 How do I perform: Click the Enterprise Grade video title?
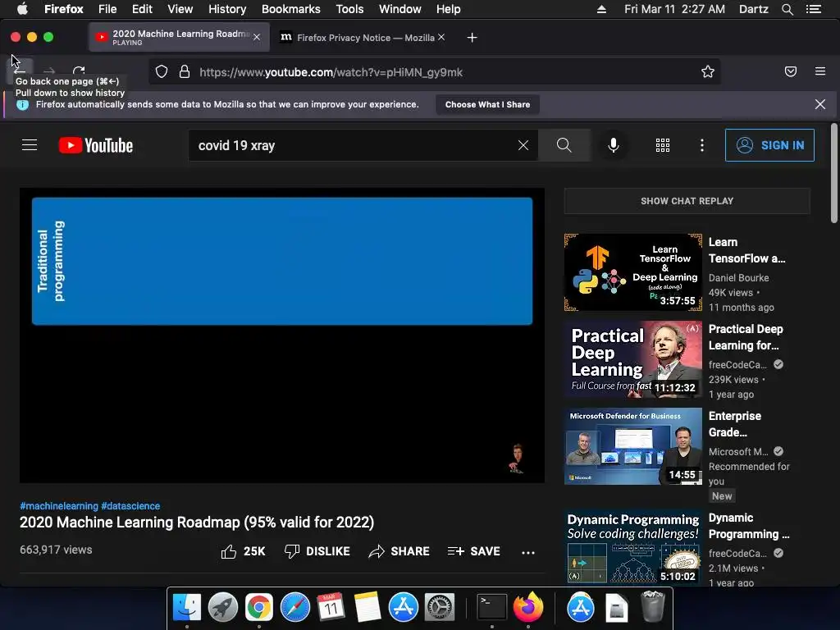pos(734,424)
